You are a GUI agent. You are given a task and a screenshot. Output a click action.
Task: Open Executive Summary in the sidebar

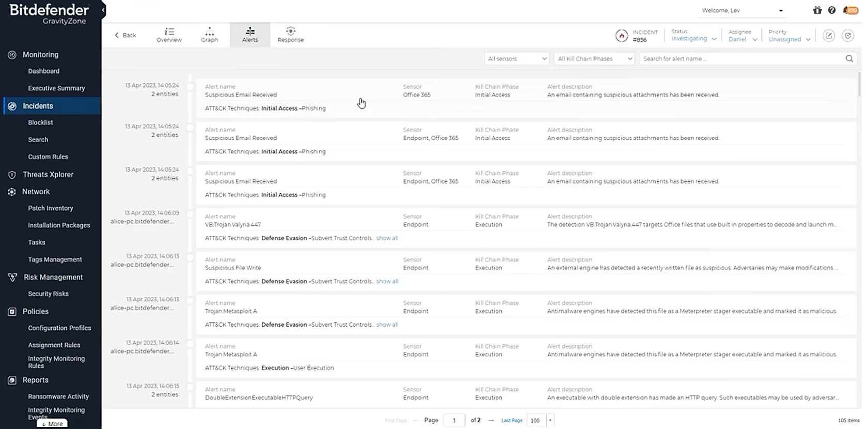pyautogui.click(x=56, y=88)
